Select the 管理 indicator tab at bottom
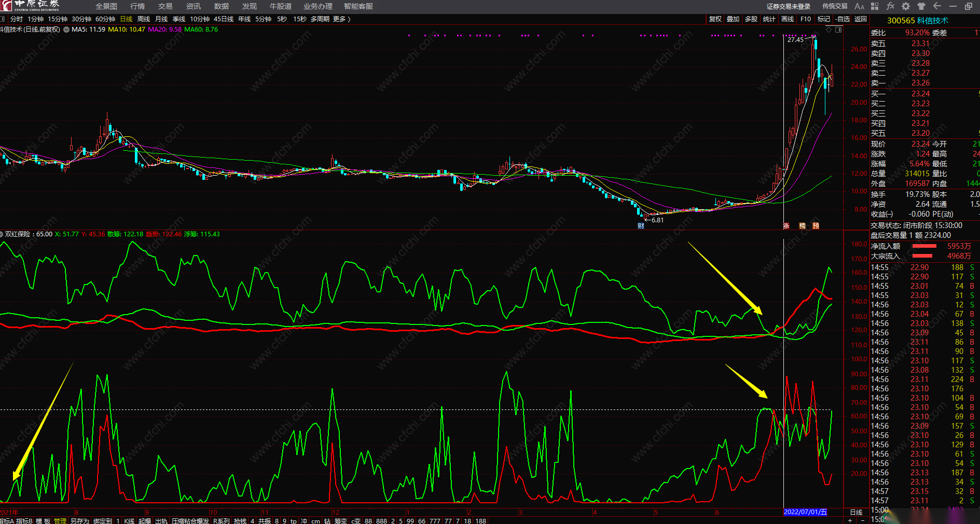980x524 pixels. [x=60, y=521]
